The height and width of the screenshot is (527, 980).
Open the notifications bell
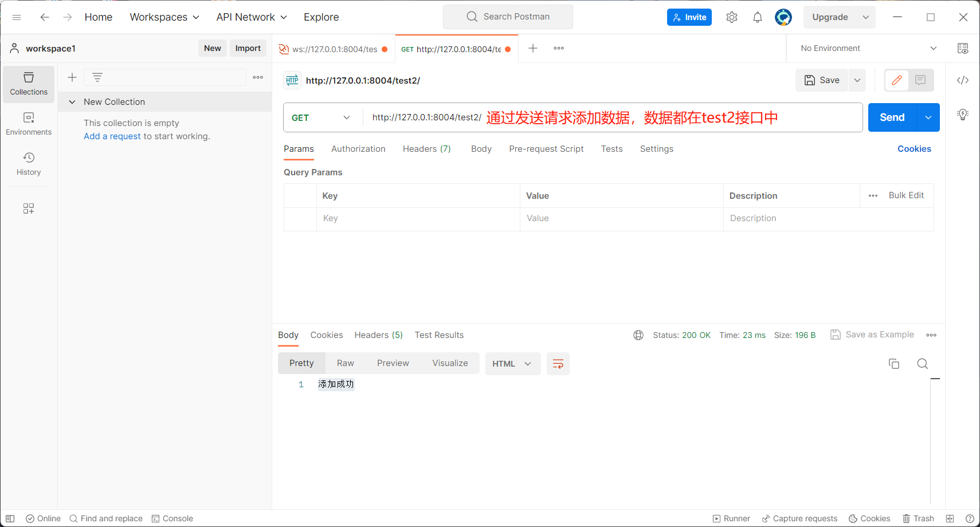coord(758,17)
